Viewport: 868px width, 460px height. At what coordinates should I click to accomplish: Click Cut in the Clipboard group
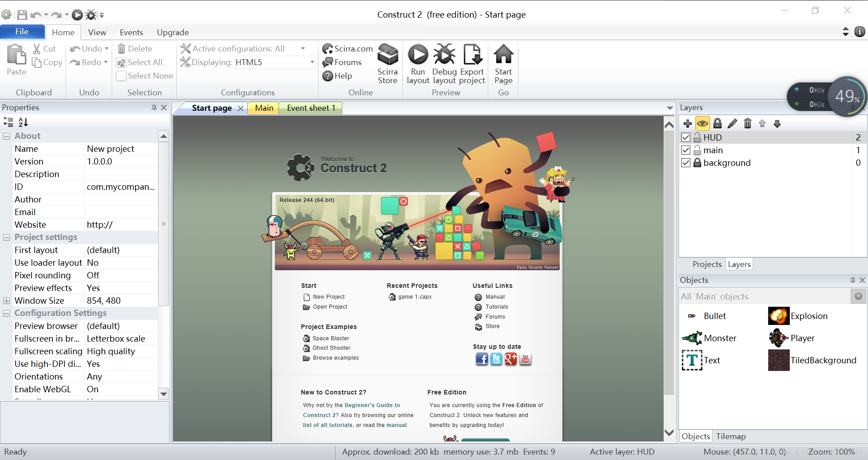[44, 48]
